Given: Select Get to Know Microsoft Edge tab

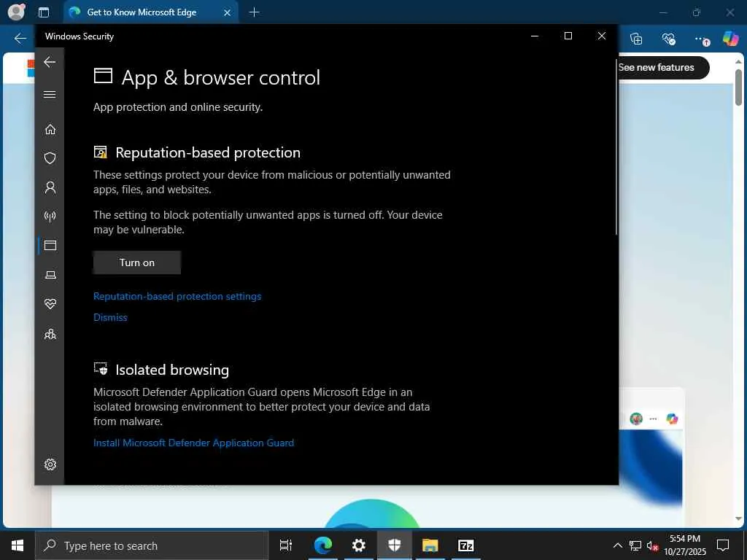Looking at the screenshot, I should pyautogui.click(x=142, y=12).
